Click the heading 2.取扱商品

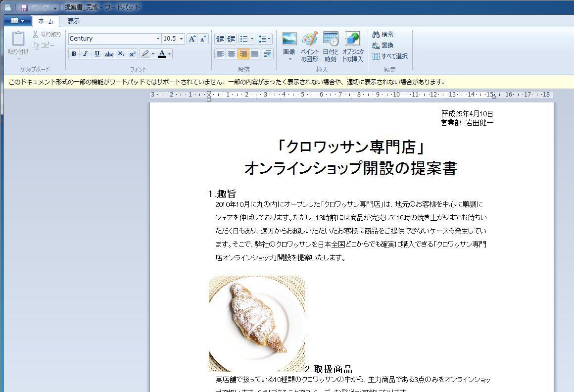[x=329, y=369]
